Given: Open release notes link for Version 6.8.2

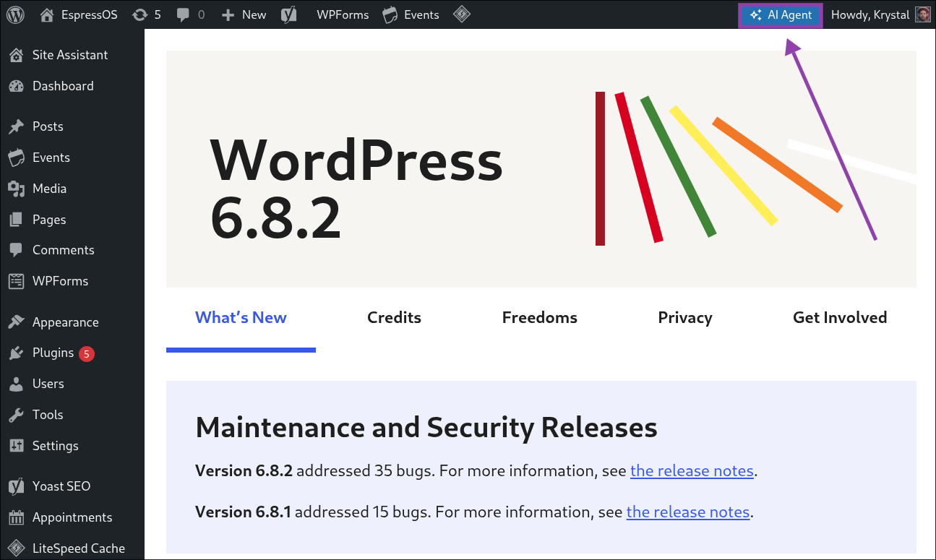Looking at the screenshot, I should (692, 471).
